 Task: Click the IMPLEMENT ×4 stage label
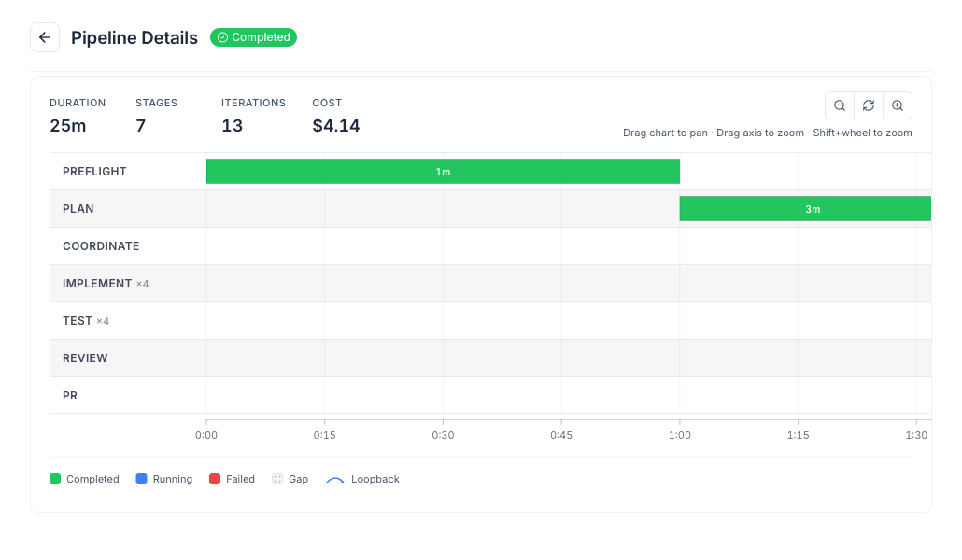(106, 284)
